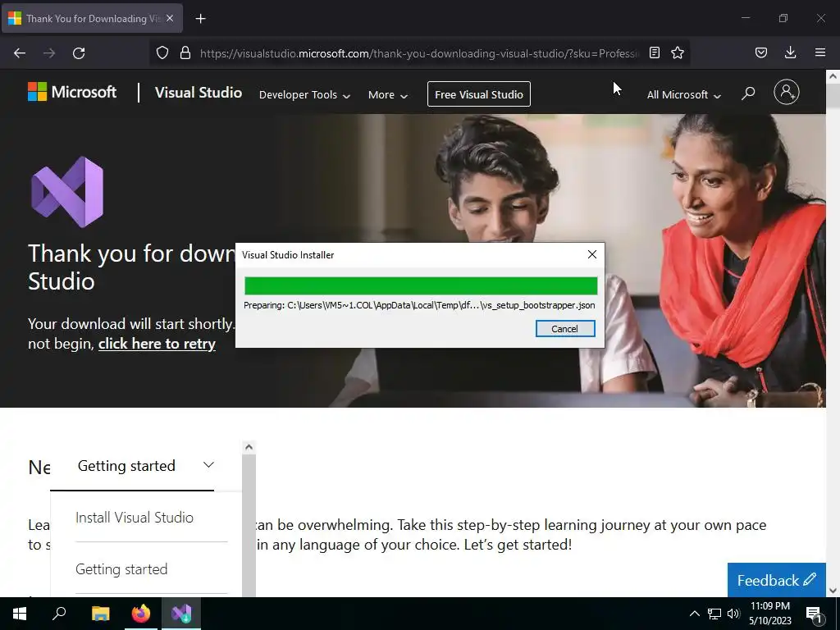The width and height of the screenshot is (840, 630).
Task: Click the 'click here to retry' link
Action: pos(157,344)
